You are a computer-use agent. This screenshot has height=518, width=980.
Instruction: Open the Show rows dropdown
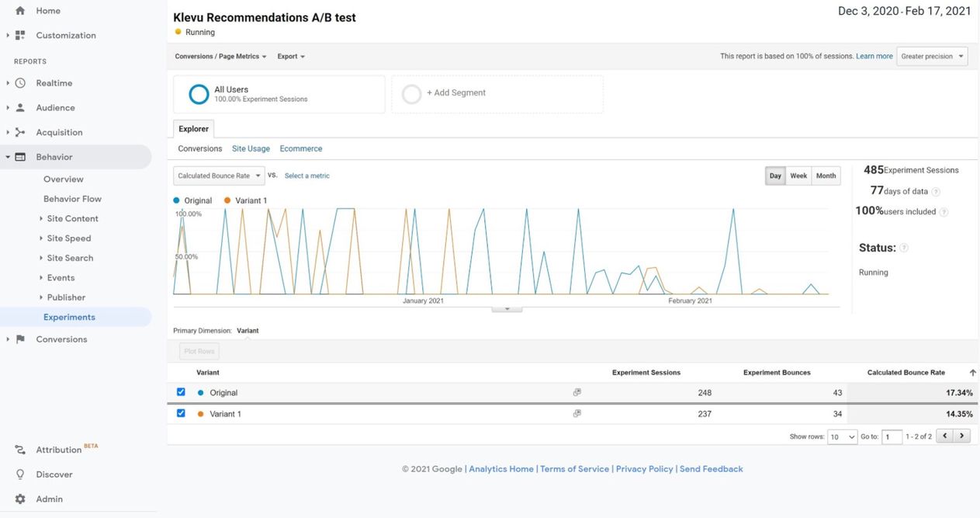pyautogui.click(x=842, y=436)
